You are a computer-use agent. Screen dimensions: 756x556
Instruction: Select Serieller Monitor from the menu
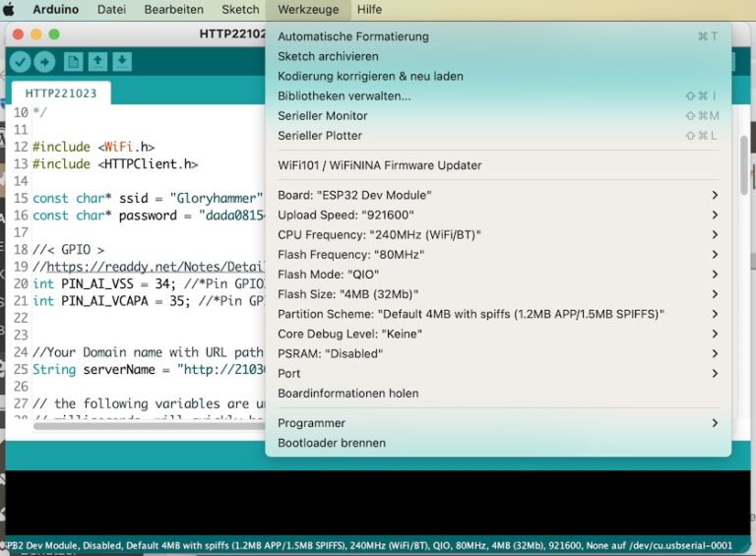322,116
